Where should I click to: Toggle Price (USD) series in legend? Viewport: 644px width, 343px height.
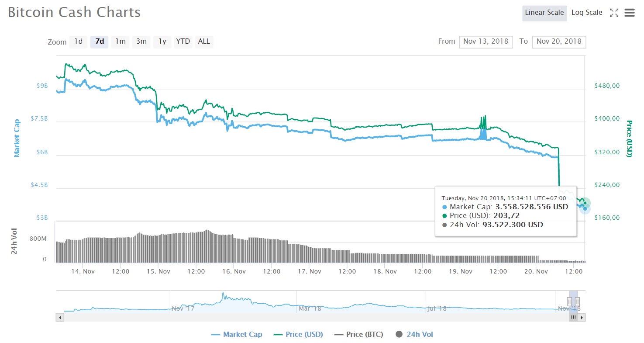[298, 334]
